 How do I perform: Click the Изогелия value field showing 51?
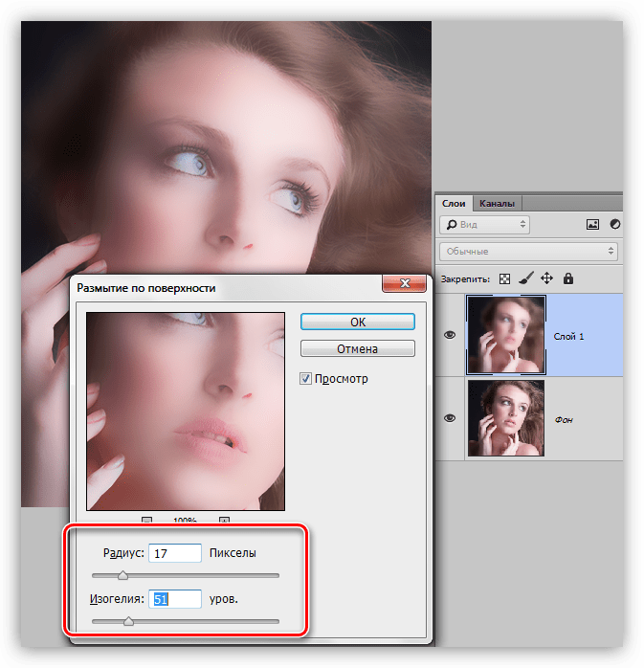point(175,599)
